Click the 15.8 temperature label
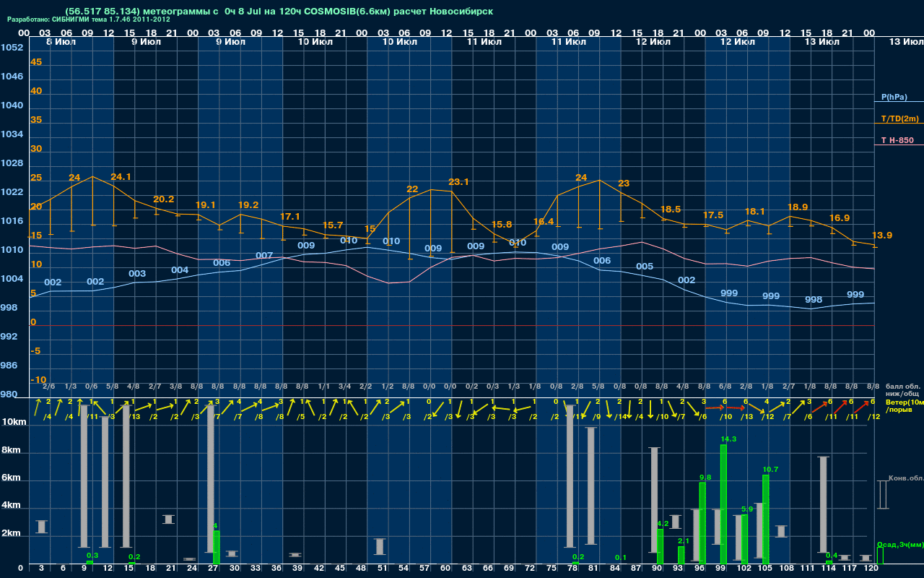This screenshot has width=924, height=578. [x=501, y=225]
